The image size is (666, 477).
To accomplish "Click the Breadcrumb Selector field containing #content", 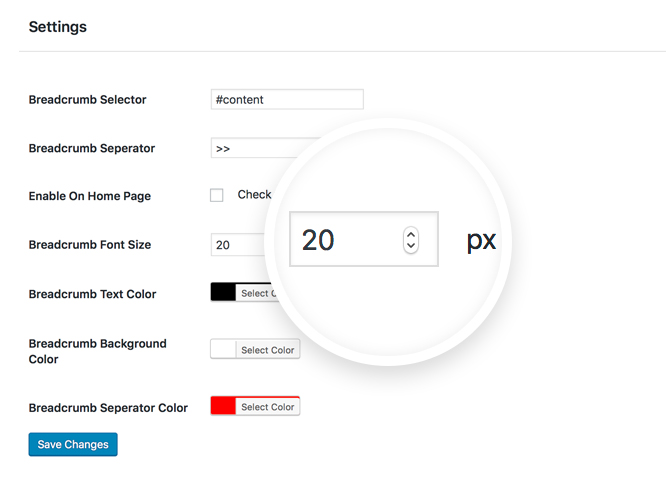I will (x=287, y=99).
